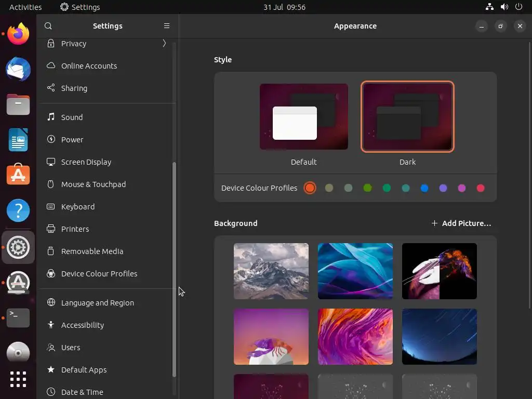Open the volume indicator in top bar

tap(504, 7)
